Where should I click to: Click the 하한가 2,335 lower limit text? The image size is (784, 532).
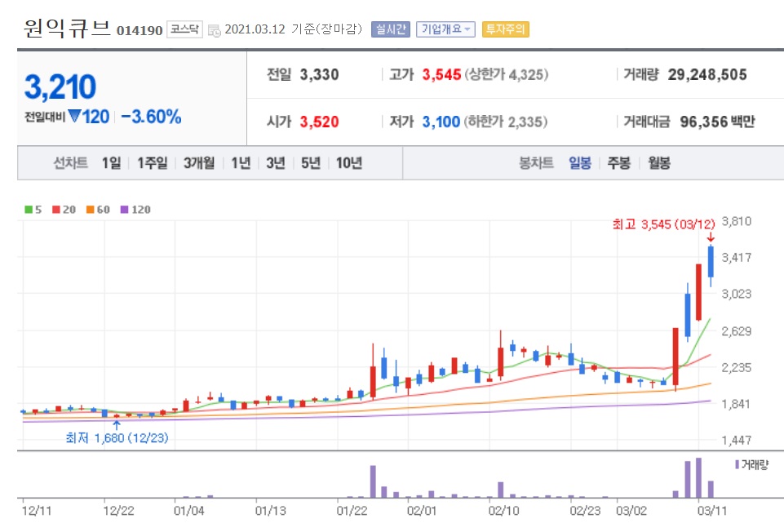tap(506, 122)
